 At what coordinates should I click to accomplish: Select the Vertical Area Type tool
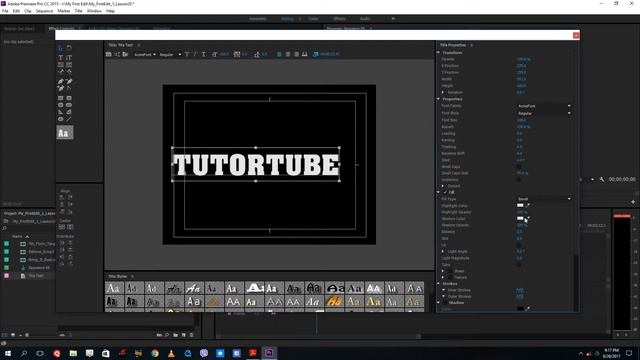point(69,64)
